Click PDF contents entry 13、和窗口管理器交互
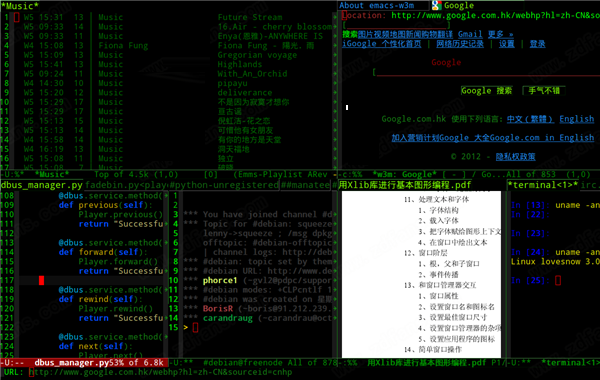The height and width of the screenshot is (380, 600). pyautogui.click(x=440, y=285)
